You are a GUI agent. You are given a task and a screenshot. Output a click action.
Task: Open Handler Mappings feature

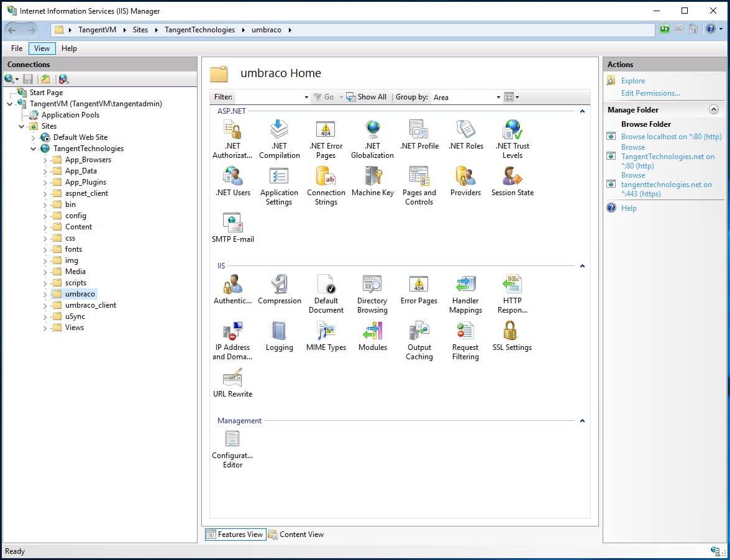[x=465, y=294]
